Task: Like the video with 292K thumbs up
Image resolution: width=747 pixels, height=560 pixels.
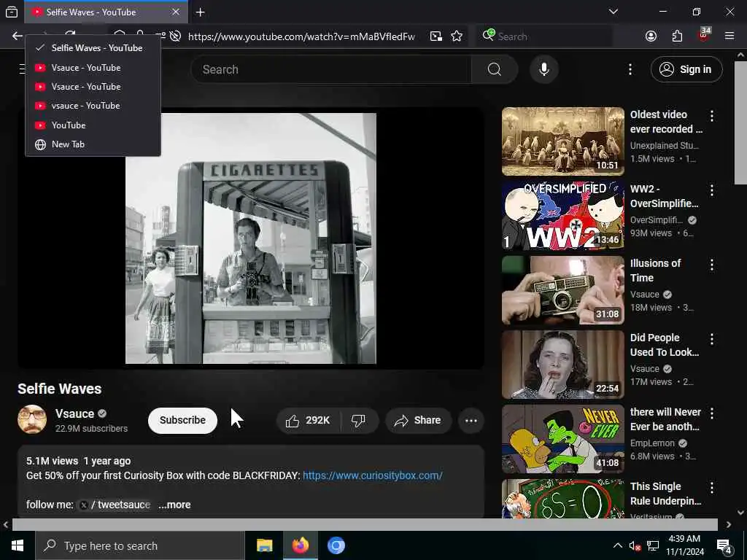Action: tap(309, 421)
